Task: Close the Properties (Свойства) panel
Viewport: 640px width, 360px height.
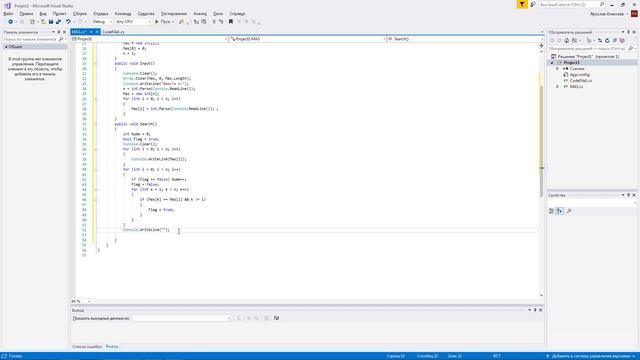Action: (x=634, y=195)
